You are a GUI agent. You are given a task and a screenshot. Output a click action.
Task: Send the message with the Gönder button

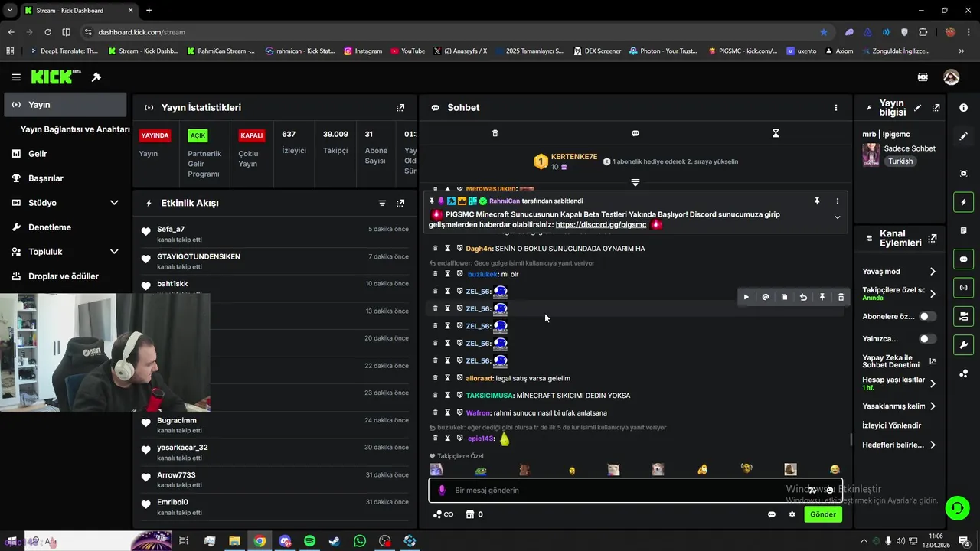[823, 514]
